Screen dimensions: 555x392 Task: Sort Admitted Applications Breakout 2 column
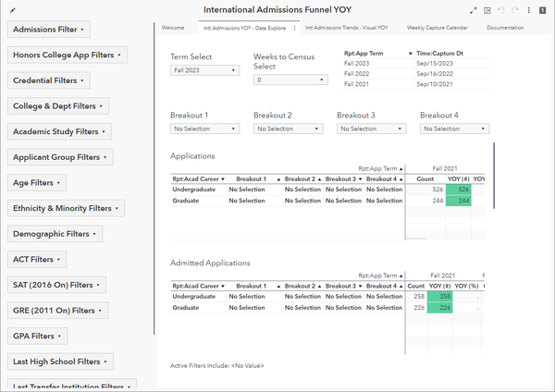[x=319, y=287]
